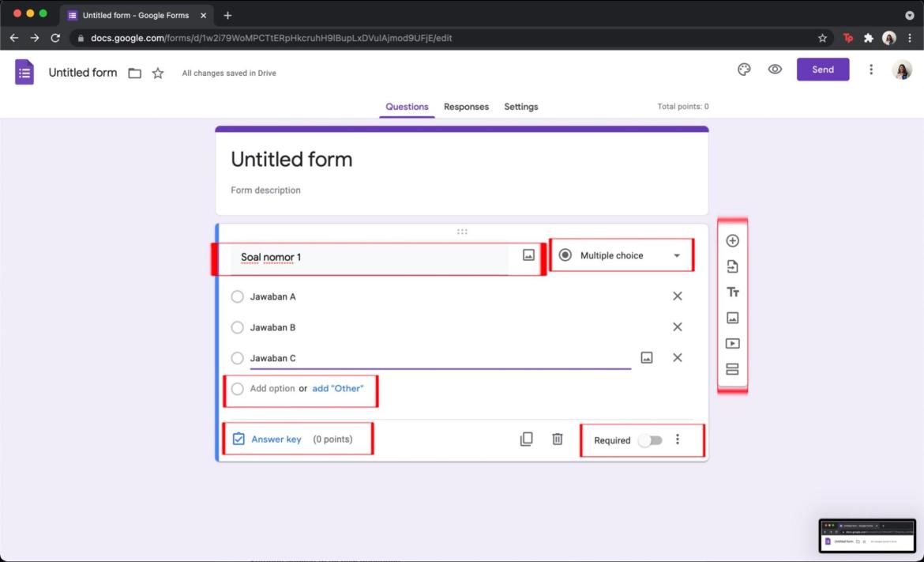
Task: Switch to the Responses tab
Action: pyautogui.click(x=466, y=107)
